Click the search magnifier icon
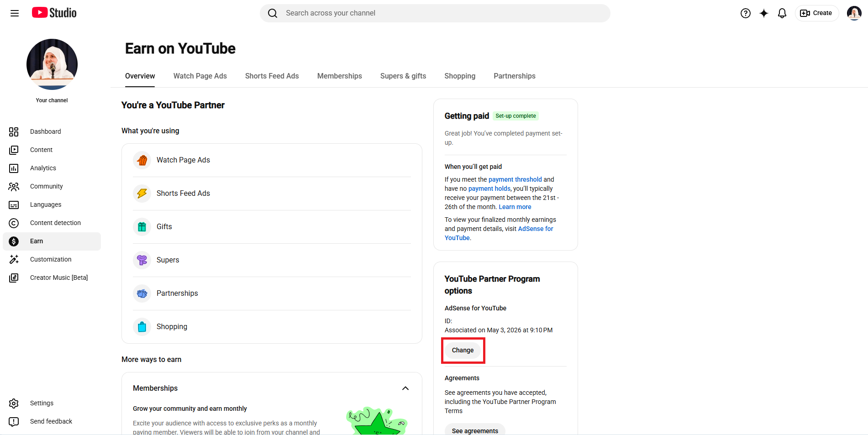This screenshot has width=868, height=435. click(x=273, y=13)
